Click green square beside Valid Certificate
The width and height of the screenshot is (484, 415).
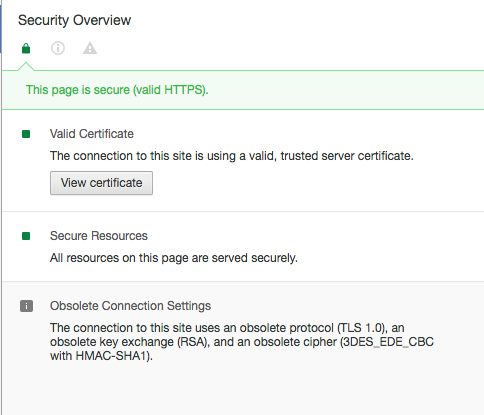pos(26,134)
